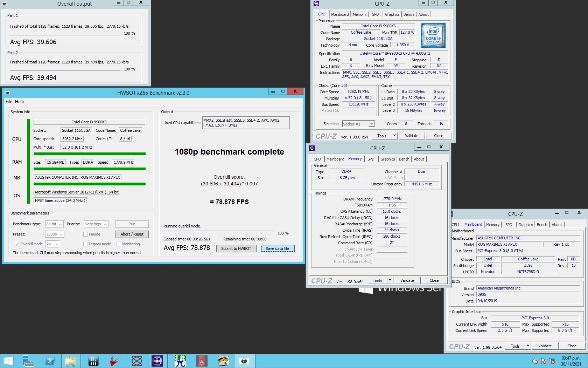Enable the Legacy mode checkbox
This screenshot has height=368, width=588.
85,244
